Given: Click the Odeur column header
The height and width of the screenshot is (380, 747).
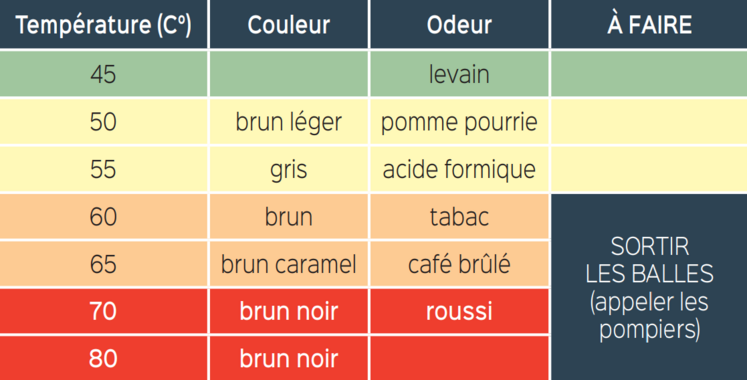Looking at the screenshot, I should (x=459, y=24).
